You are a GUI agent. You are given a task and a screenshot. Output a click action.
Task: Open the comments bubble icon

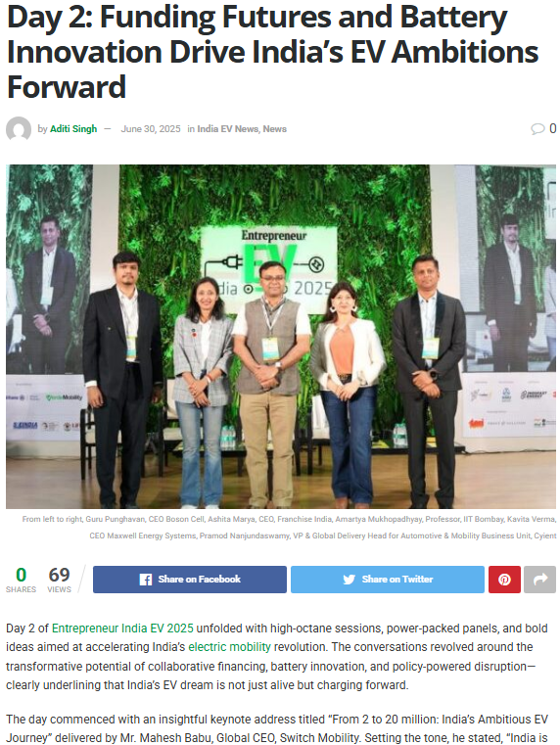[x=537, y=129]
